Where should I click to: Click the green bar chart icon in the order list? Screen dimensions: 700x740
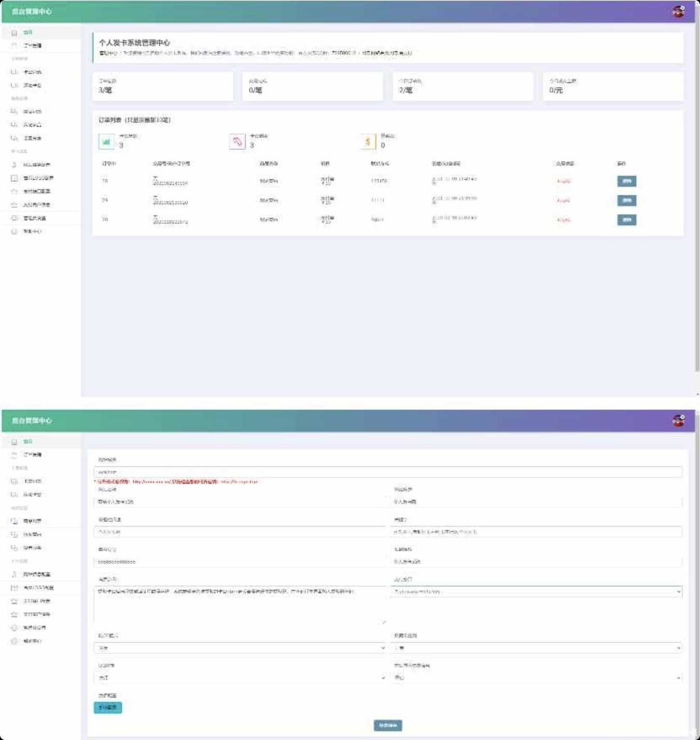coord(106,141)
